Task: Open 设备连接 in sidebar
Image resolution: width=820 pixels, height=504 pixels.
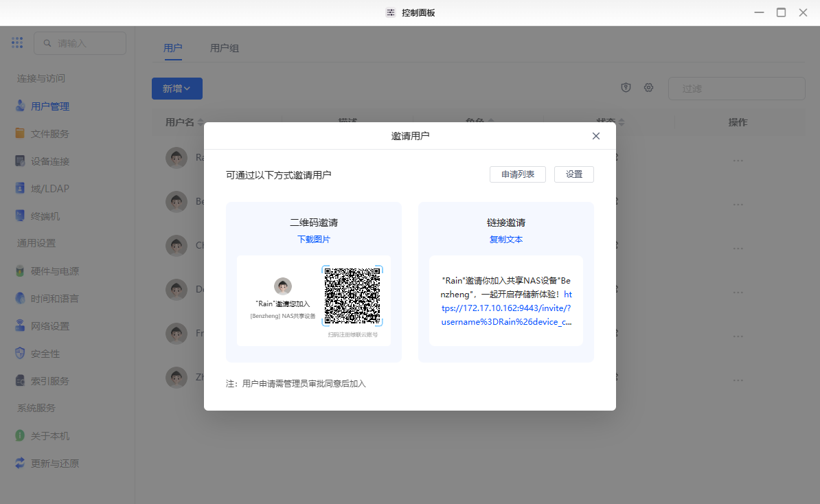Action: coord(43,161)
